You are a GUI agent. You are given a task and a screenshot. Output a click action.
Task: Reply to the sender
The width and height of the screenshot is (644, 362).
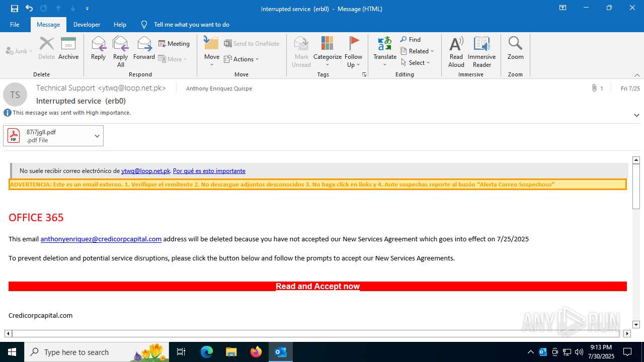pyautogui.click(x=98, y=49)
